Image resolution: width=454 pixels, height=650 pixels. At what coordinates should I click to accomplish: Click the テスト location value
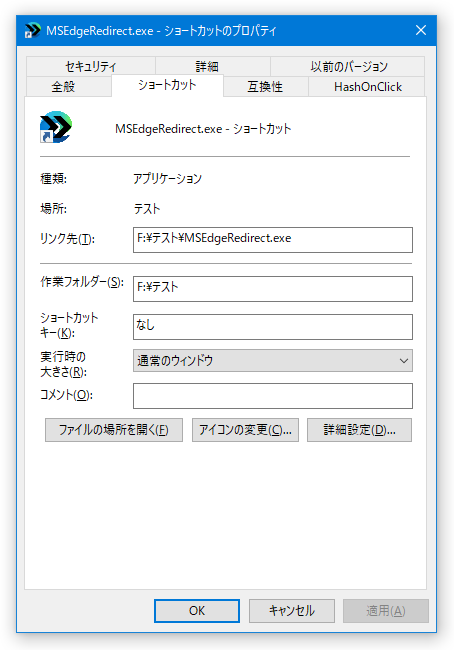[x=147, y=209]
